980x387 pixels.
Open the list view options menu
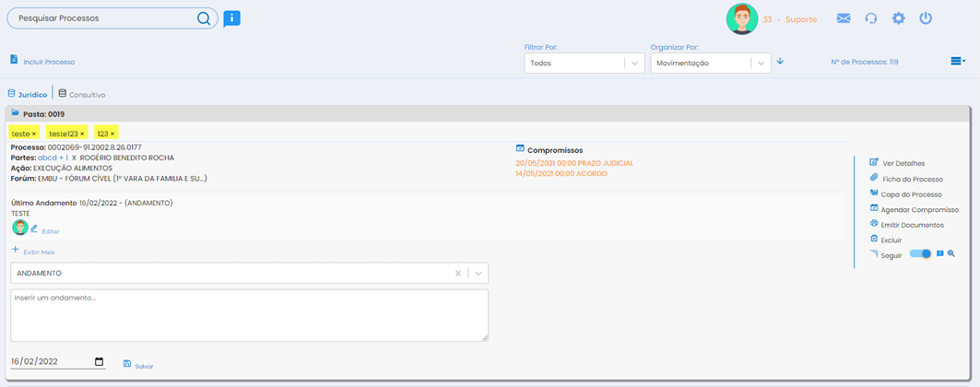click(958, 62)
